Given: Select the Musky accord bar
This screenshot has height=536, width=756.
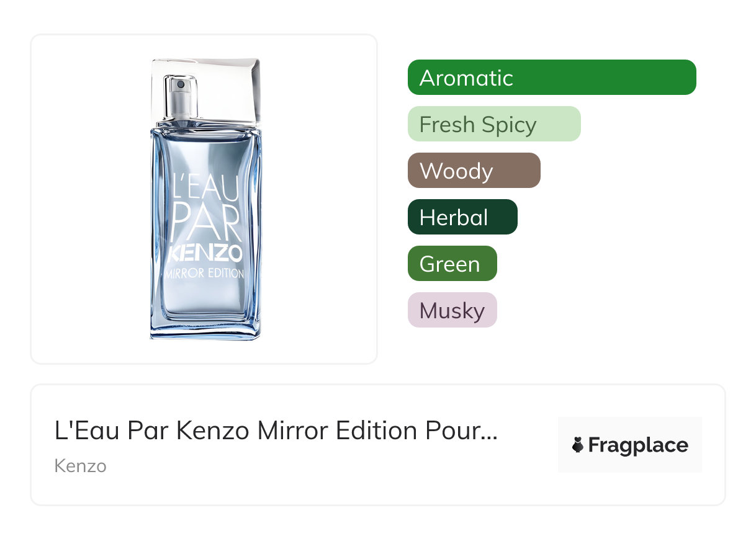Looking at the screenshot, I should point(452,310).
